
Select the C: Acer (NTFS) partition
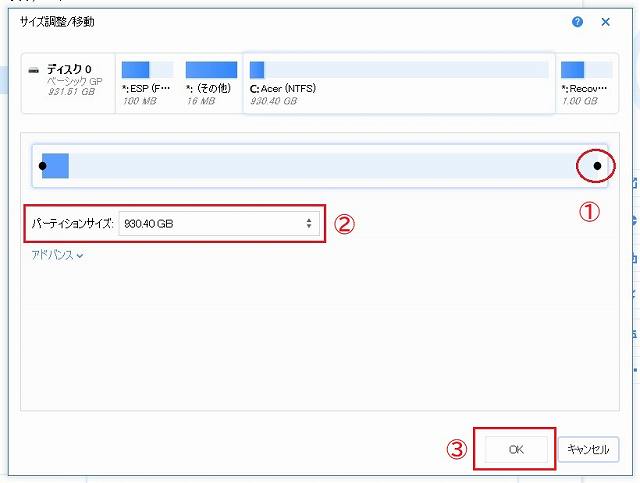399,83
